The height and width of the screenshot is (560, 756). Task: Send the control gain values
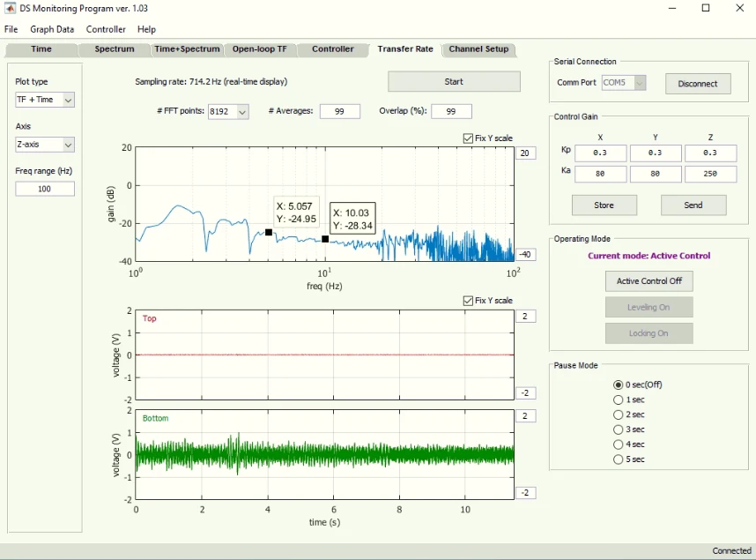click(693, 205)
